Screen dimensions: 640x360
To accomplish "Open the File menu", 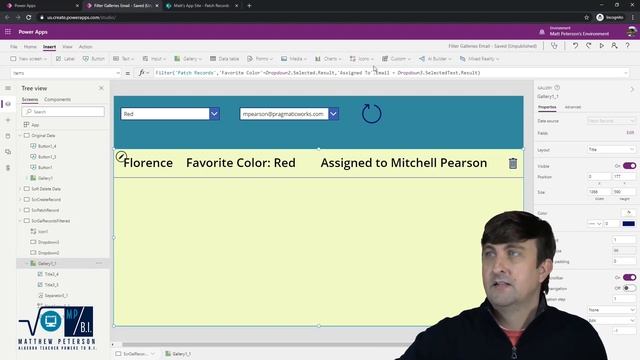I will [x=13, y=47].
